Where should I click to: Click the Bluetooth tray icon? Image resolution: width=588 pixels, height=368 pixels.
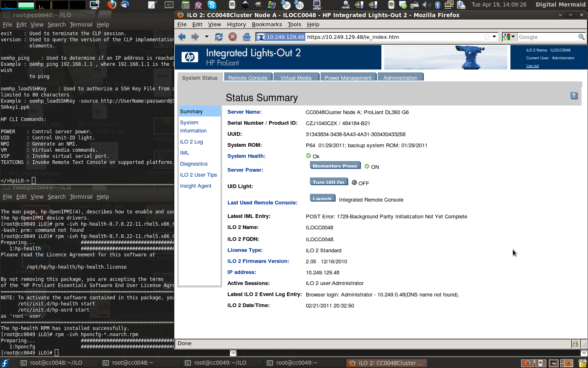438,5
